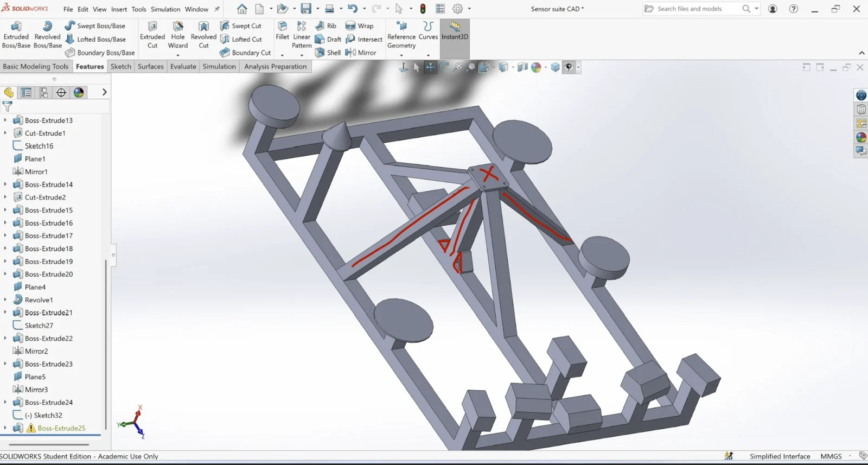Click the Edit Appearance color sphere icon

[536, 67]
